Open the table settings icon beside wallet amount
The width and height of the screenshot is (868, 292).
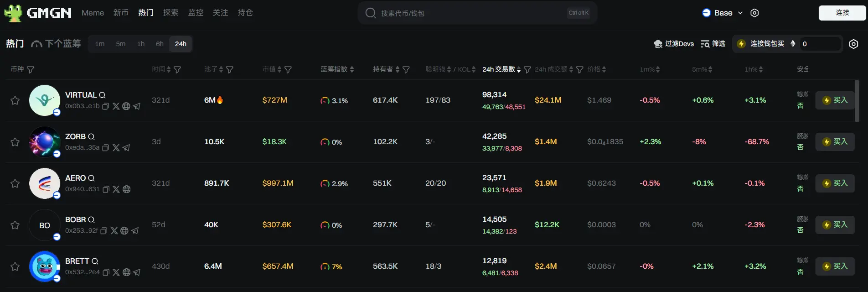[x=854, y=44]
